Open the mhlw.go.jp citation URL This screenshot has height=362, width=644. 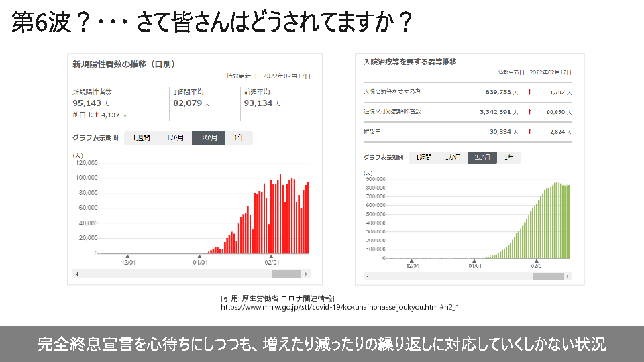coord(339,308)
